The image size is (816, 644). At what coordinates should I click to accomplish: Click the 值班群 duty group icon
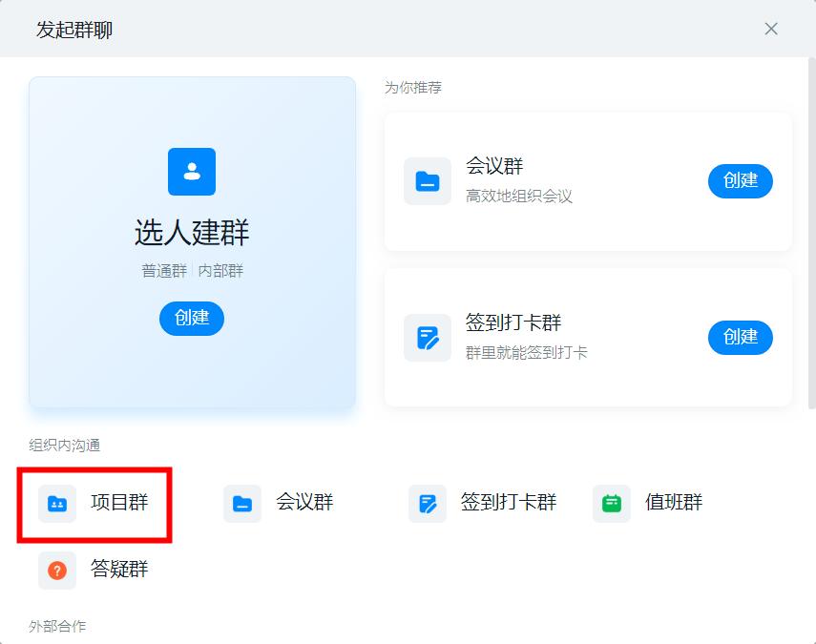[611, 504]
